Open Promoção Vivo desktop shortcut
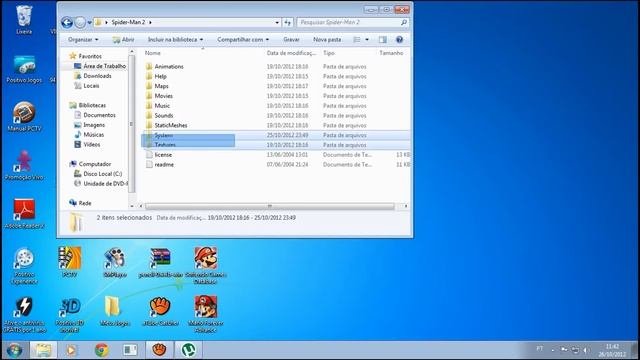This screenshot has height=360, width=640. click(x=24, y=165)
